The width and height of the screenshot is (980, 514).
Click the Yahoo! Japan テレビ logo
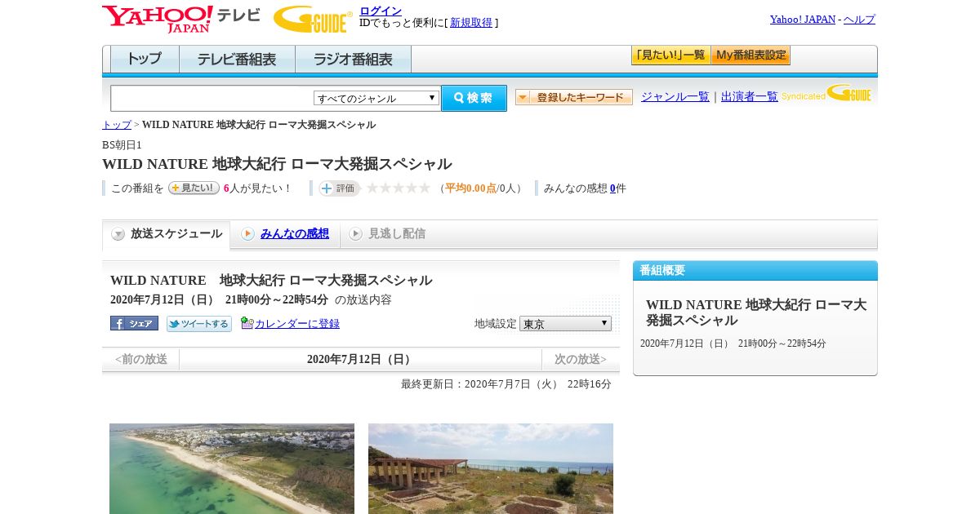[181, 19]
